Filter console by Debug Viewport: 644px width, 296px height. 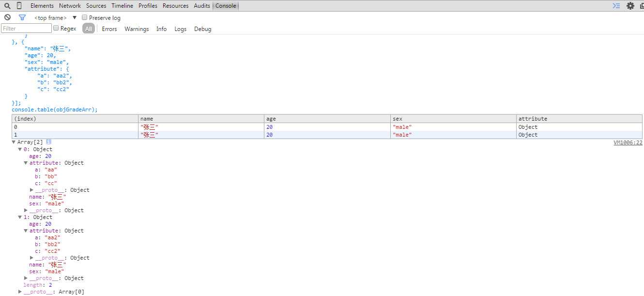[x=203, y=29]
